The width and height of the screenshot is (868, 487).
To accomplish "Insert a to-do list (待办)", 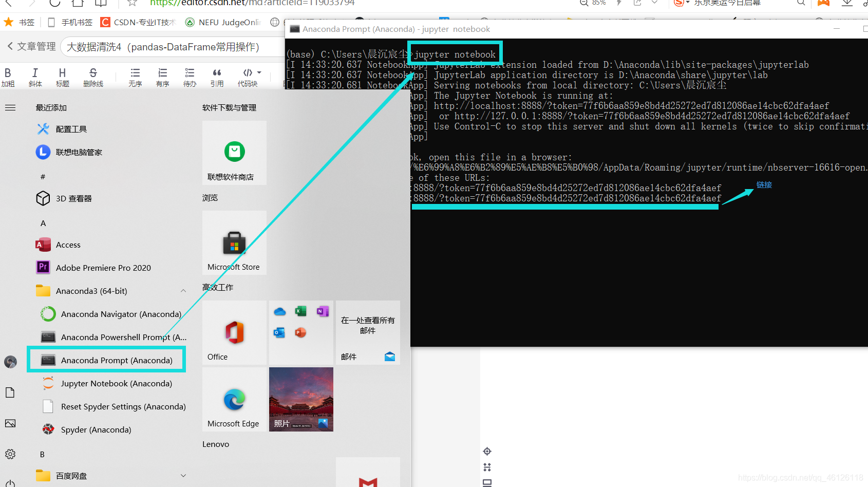I will [190, 77].
